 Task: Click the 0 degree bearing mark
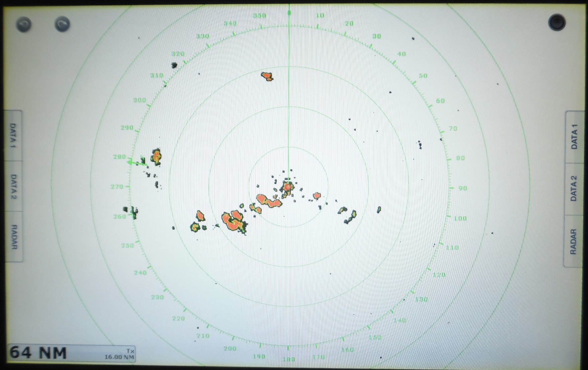point(289,13)
